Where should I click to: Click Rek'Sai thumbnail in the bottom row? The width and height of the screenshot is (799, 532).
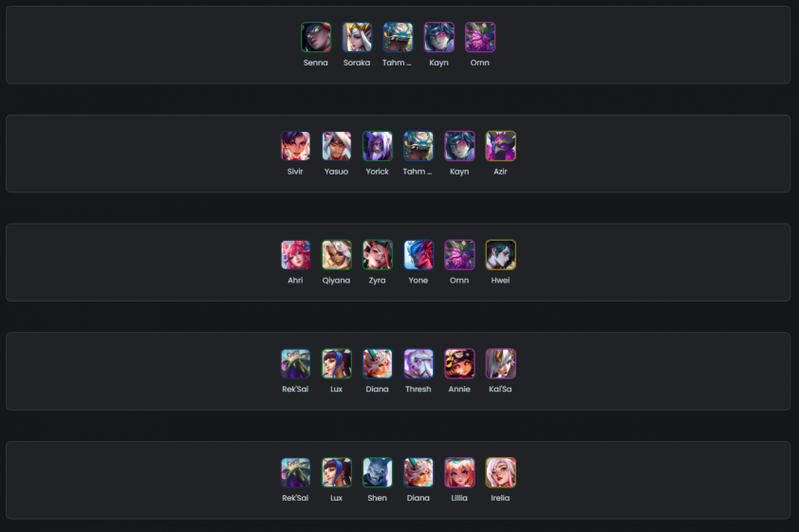[295, 472]
